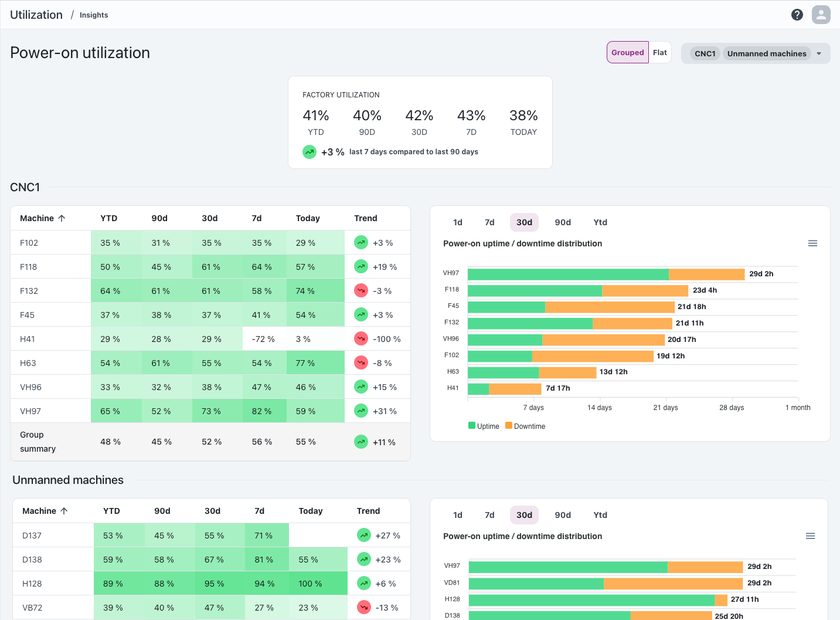Click the D138 machine row name
Screen dimensions: 840x620
coord(32,560)
